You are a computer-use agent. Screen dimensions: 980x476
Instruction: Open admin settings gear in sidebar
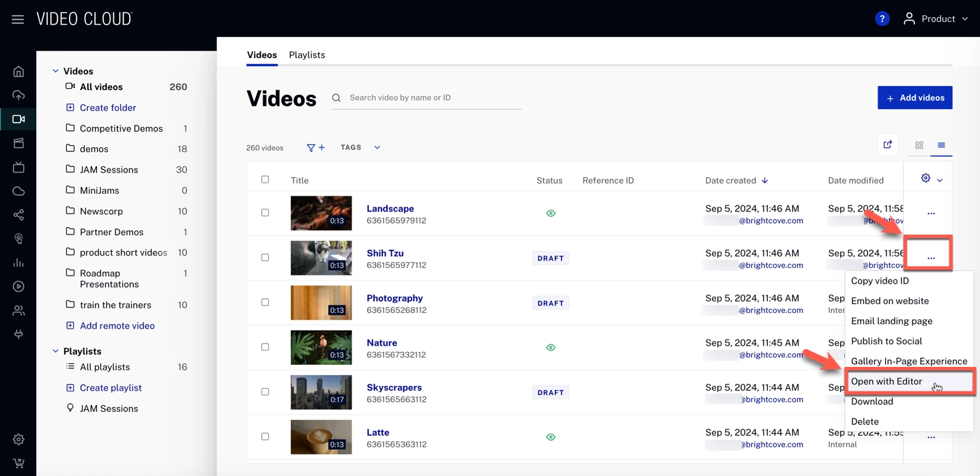tap(18, 439)
